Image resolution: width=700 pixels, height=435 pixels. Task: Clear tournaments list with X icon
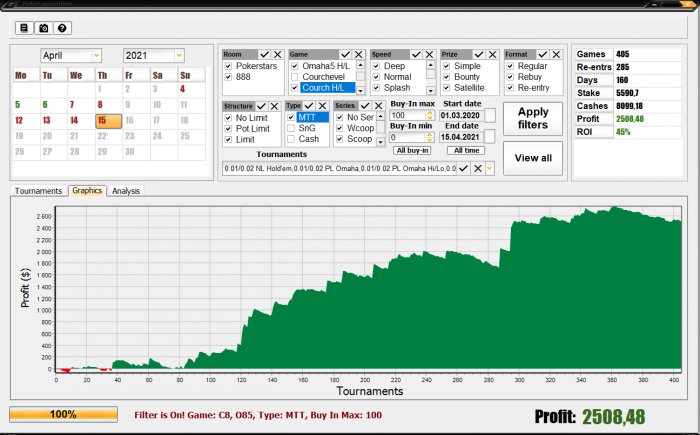coord(478,168)
